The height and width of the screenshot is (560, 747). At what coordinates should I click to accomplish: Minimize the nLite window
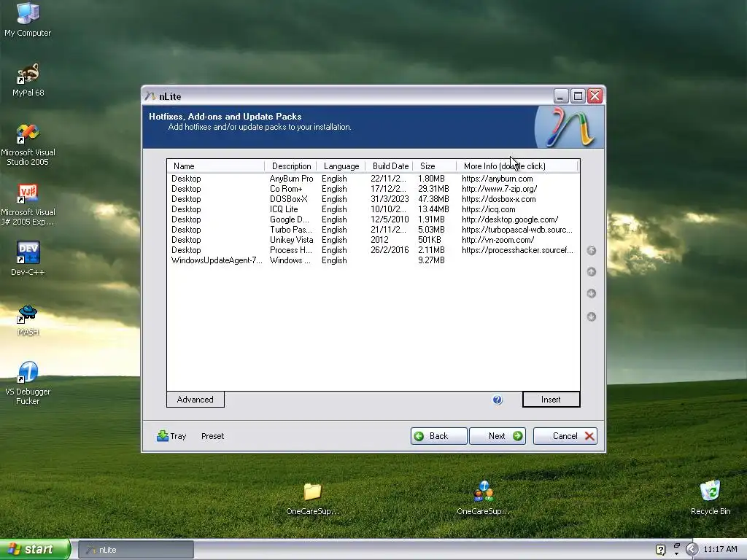coord(561,96)
